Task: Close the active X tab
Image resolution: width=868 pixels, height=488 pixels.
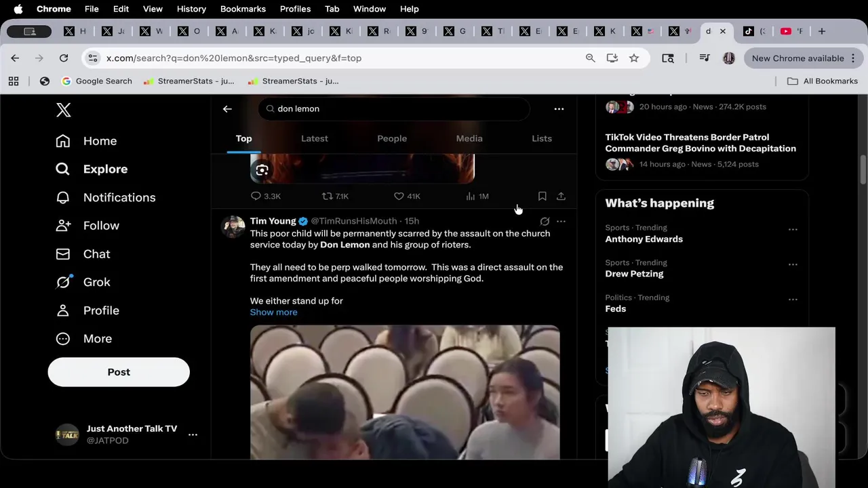Action: (x=723, y=31)
